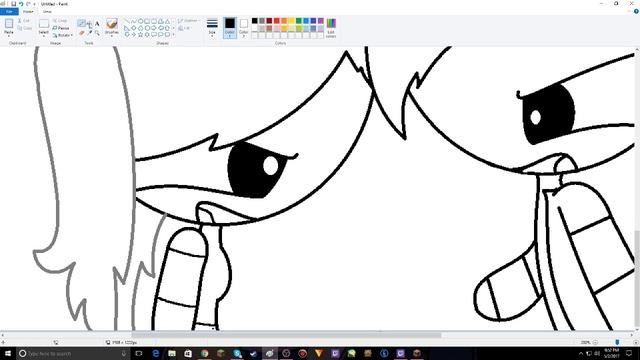Choose the Rounded rectangle shape
640x360 pixels.
tap(154, 21)
